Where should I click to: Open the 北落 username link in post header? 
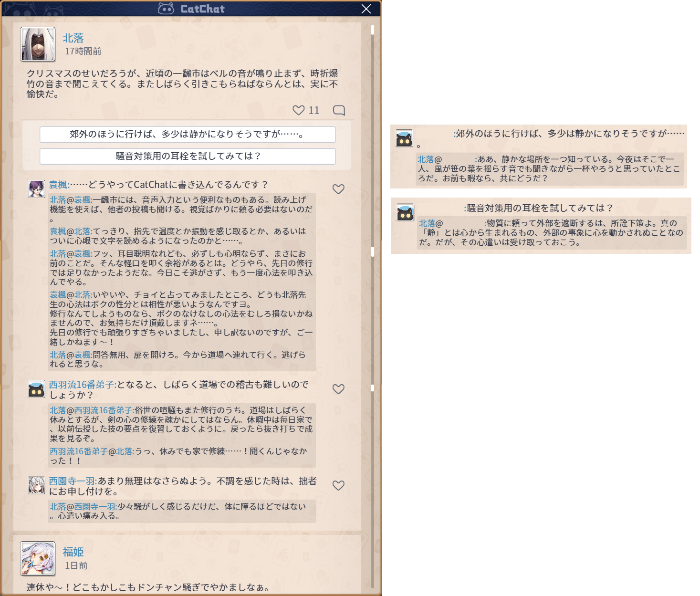click(x=73, y=38)
